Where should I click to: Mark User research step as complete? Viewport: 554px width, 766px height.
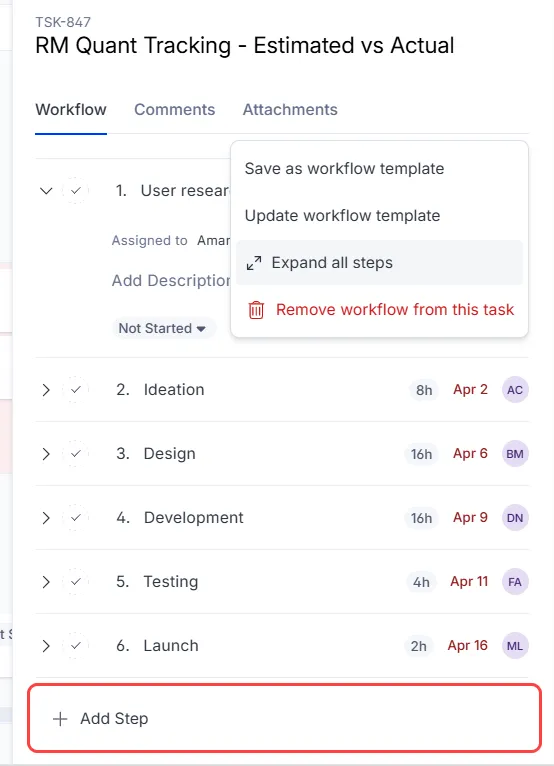(76, 191)
